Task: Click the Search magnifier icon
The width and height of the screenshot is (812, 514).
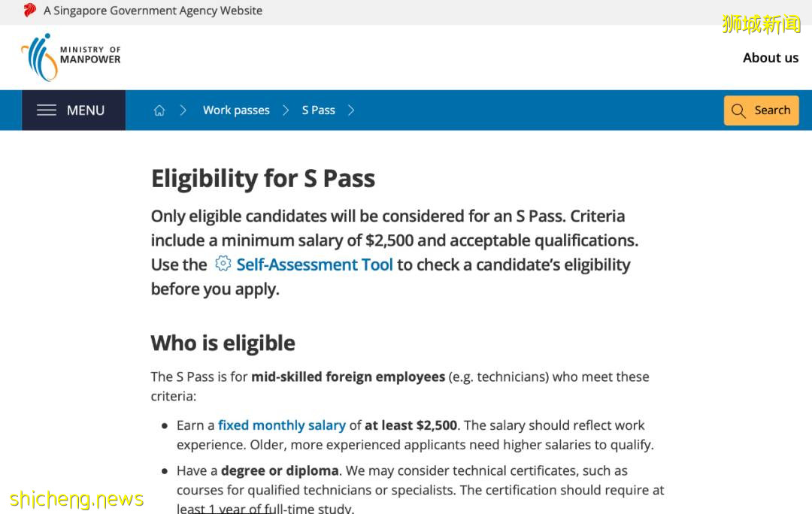Action: pyautogui.click(x=739, y=111)
